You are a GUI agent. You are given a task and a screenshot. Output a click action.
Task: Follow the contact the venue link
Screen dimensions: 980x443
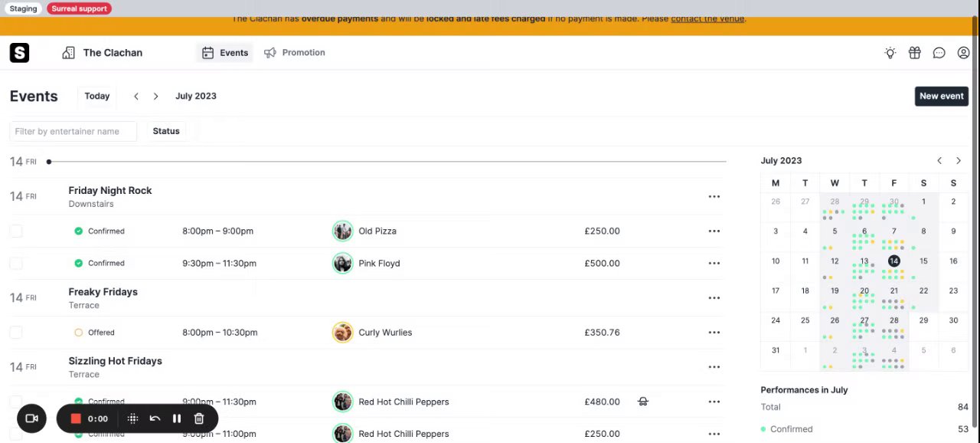click(x=707, y=18)
